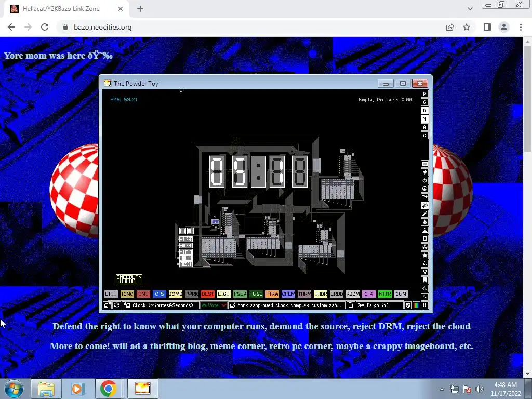Open the Powders element category
532x399 pixels.
[424, 230]
